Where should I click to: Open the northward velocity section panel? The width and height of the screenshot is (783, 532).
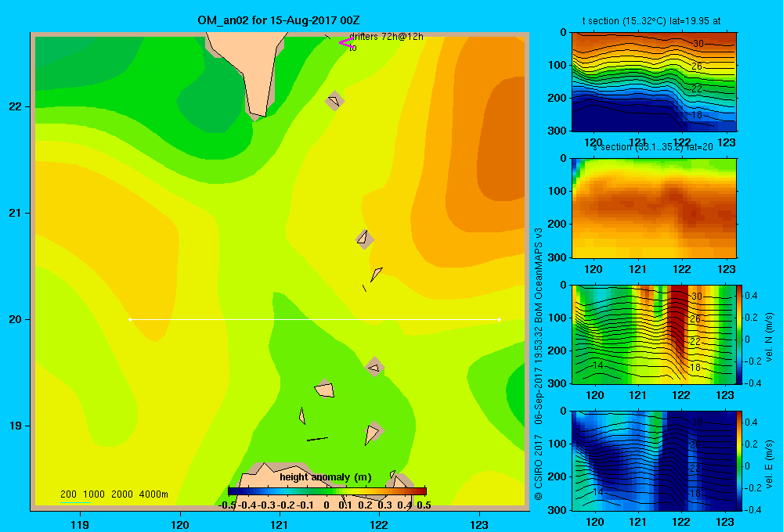654,334
